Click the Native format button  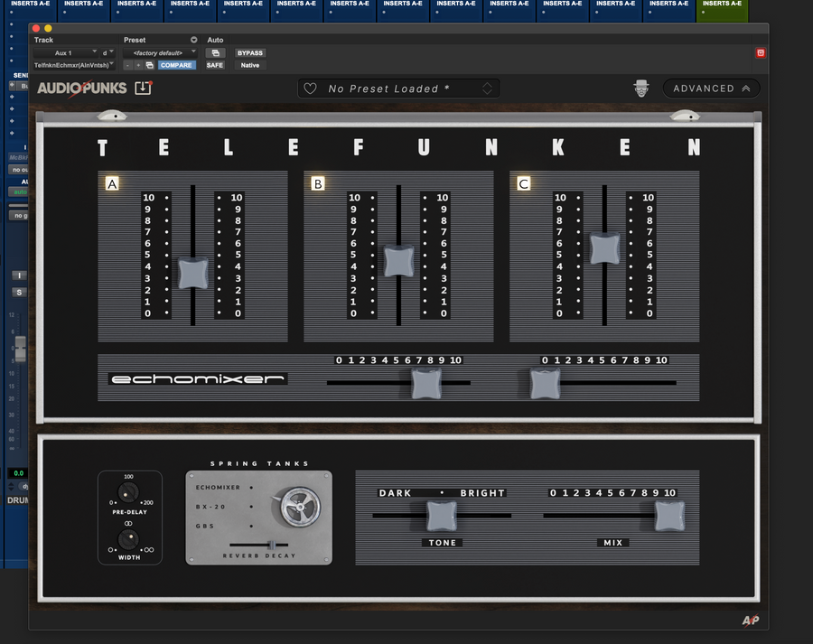[x=250, y=65]
